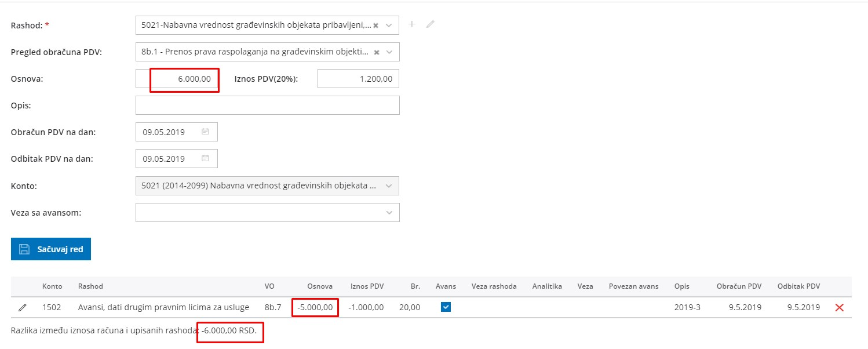The image size is (868, 349).
Task: Click cell 'Avansi, dati drugim pravnim licima za usluge'
Action: coord(163,307)
